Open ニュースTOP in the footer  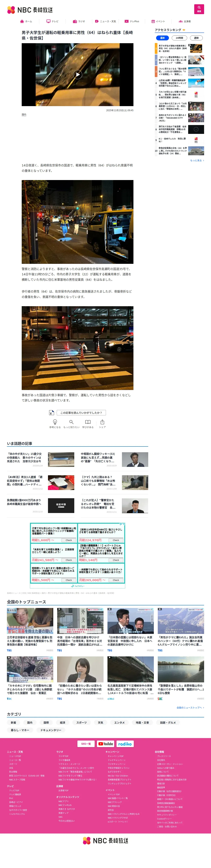point(15,756)
